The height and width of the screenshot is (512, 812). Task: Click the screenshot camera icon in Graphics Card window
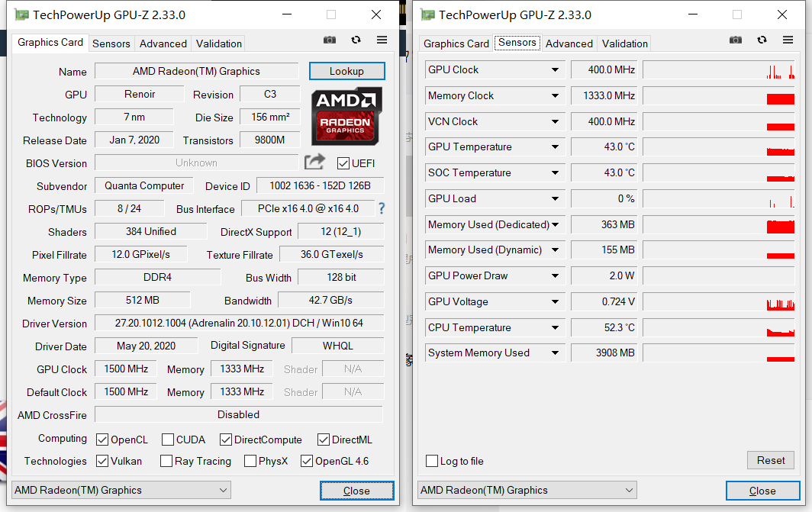pos(330,40)
